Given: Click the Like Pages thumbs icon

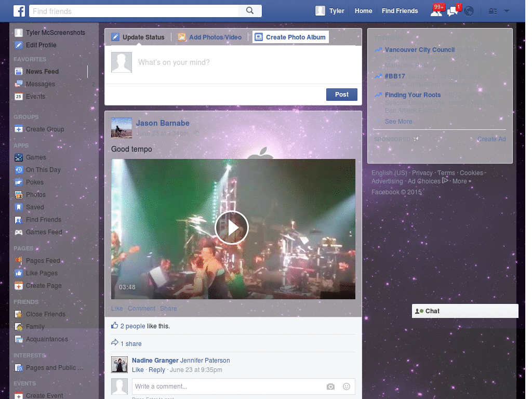Looking at the screenshot, I should click(19, 273).
